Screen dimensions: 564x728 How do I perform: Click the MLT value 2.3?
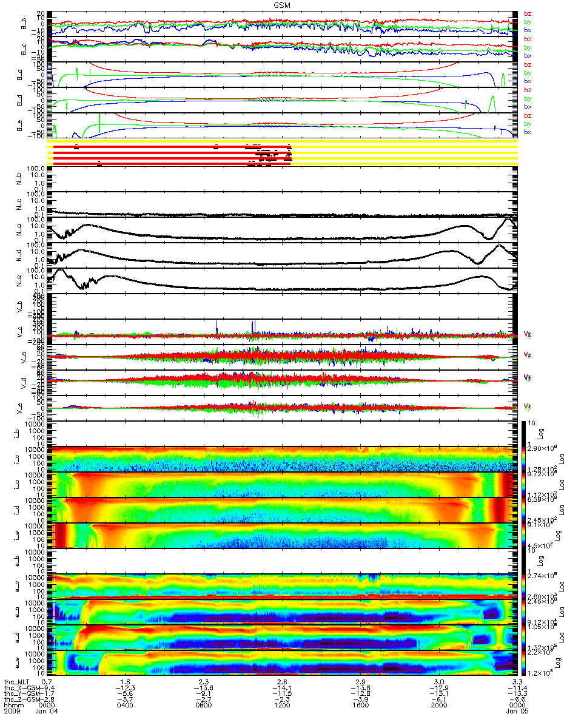point(204,681)
